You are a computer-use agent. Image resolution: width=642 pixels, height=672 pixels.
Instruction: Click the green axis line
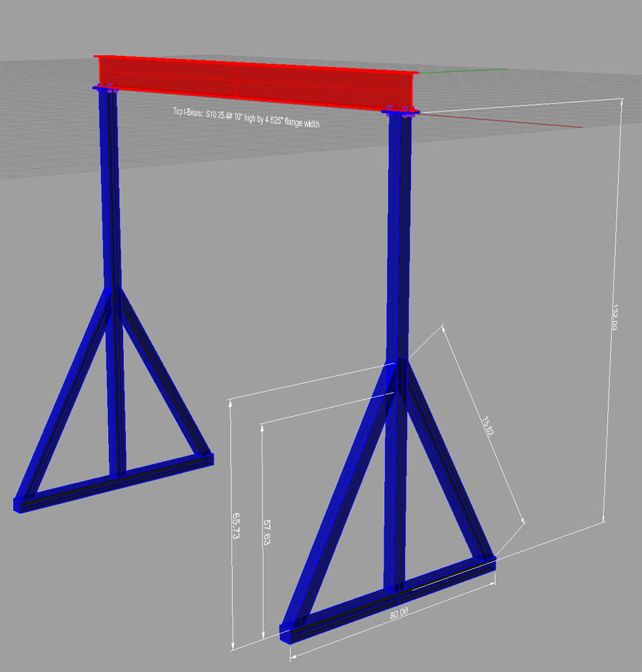(462, 71)
